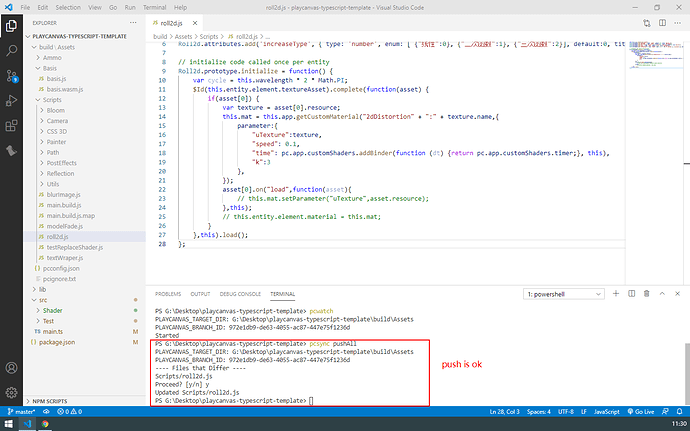Kill the terminal with trash icon

pyautogui.click(x=646, y=294)
